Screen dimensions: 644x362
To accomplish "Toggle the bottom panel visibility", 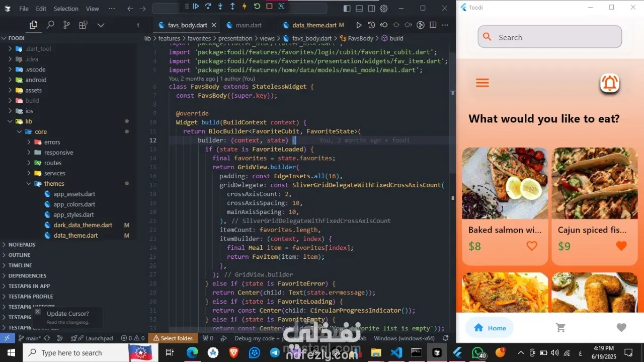I will (x=359, y=9).
